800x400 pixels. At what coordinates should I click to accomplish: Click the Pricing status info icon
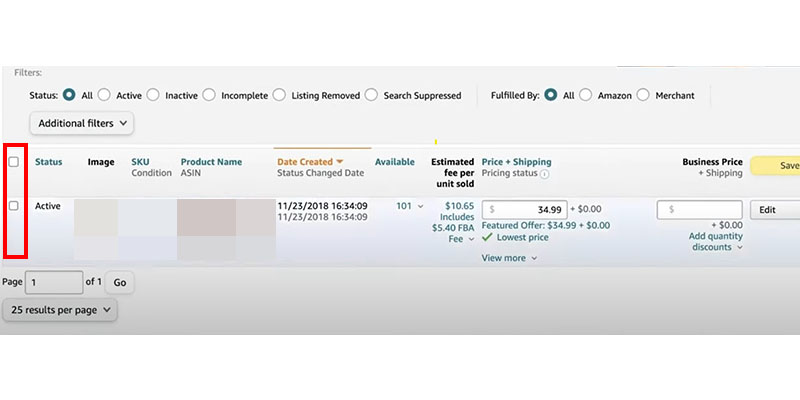click(x=545, y=174)
